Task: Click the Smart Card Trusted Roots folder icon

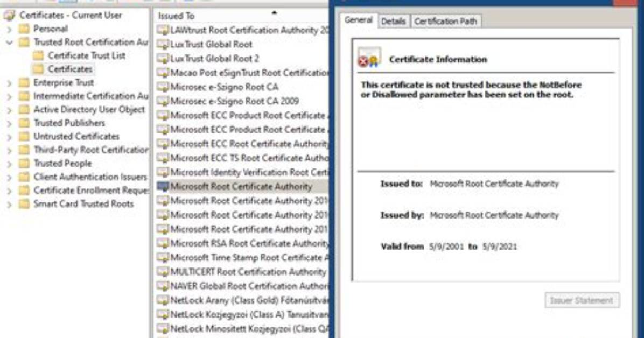Action: 24,203
